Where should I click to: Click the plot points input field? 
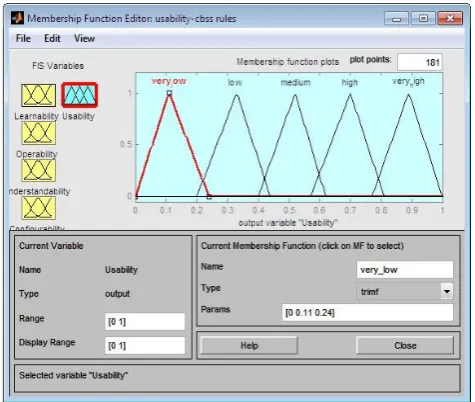tap(420, 62)
